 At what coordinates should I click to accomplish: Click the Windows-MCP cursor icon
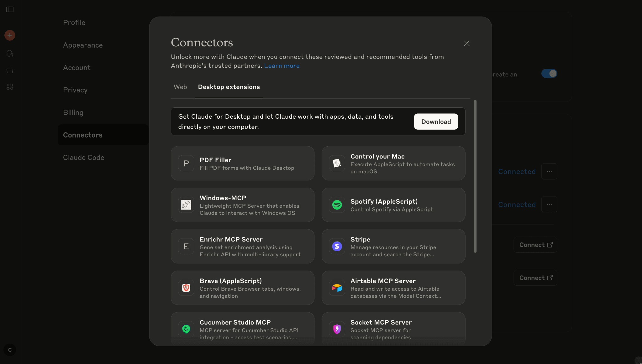186,205
